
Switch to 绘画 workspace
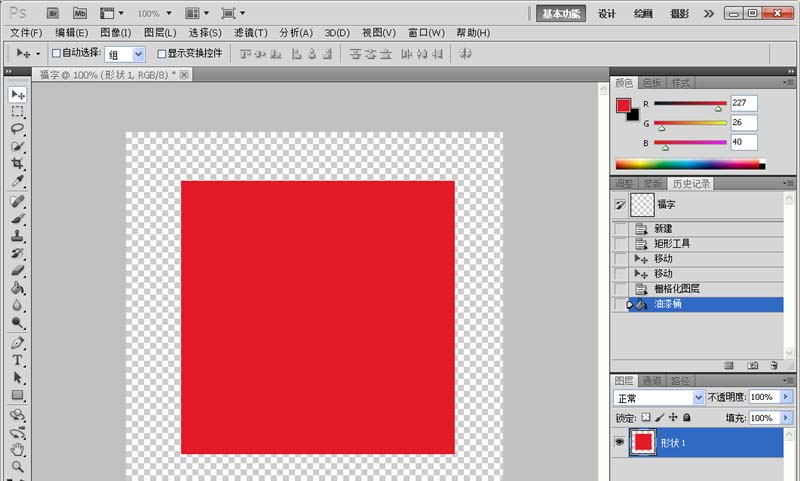643,14
